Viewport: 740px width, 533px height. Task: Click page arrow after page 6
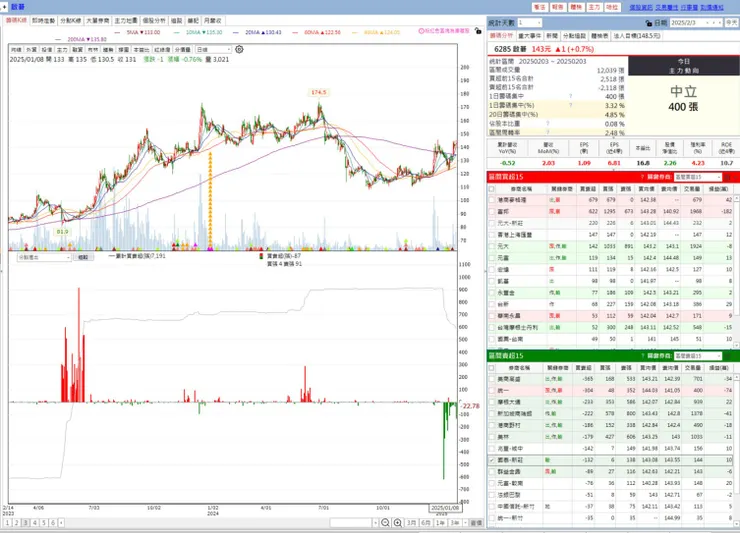61,523
